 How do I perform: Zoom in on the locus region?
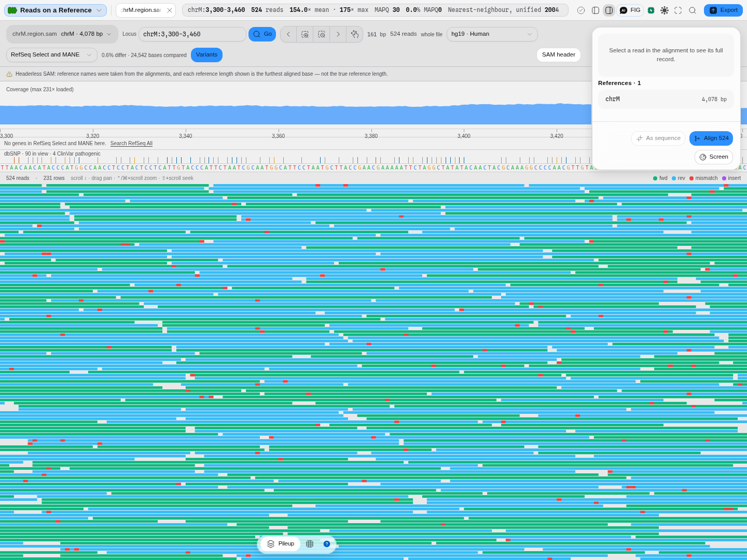(305, 34)
